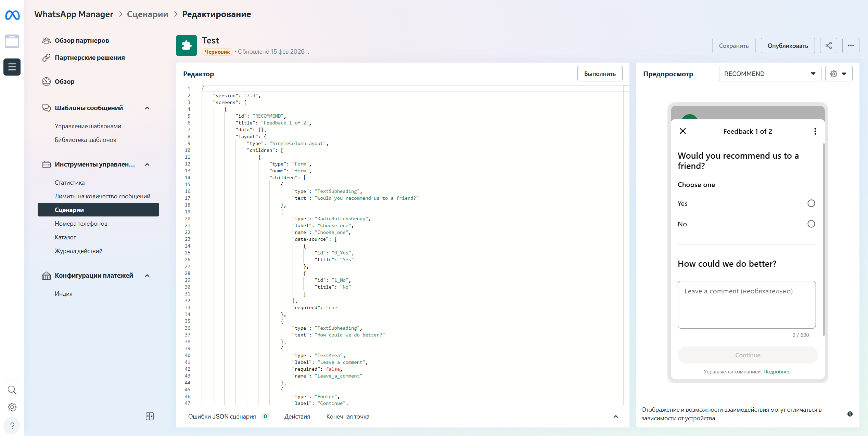Open the three-dots more options button
The height and width of the screenshot is (436, 868).
click(x=851, y=46)
